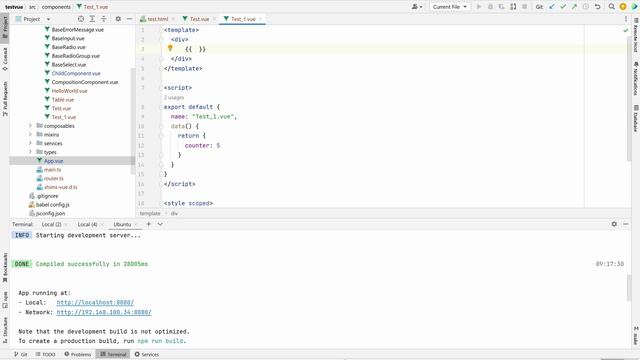Open the user account menu icon
This screenshot has width=640, height=360.
417,7
